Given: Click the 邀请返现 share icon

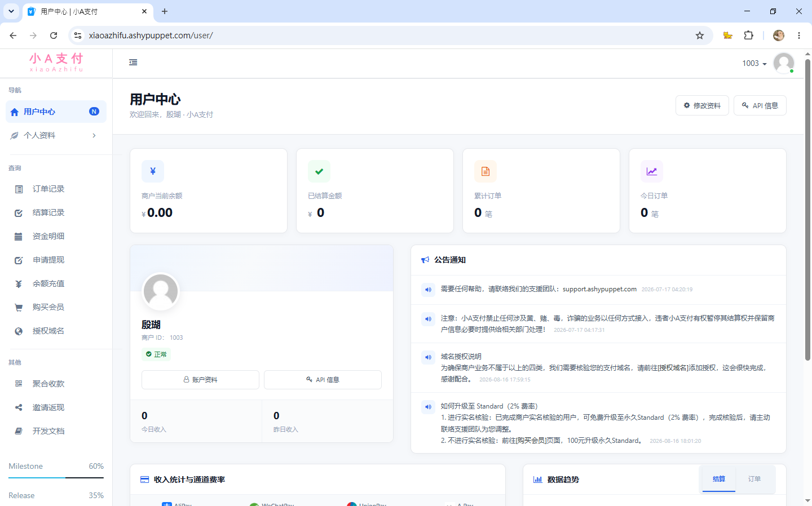Looking at the screenshot, I should tap(19, 407).
